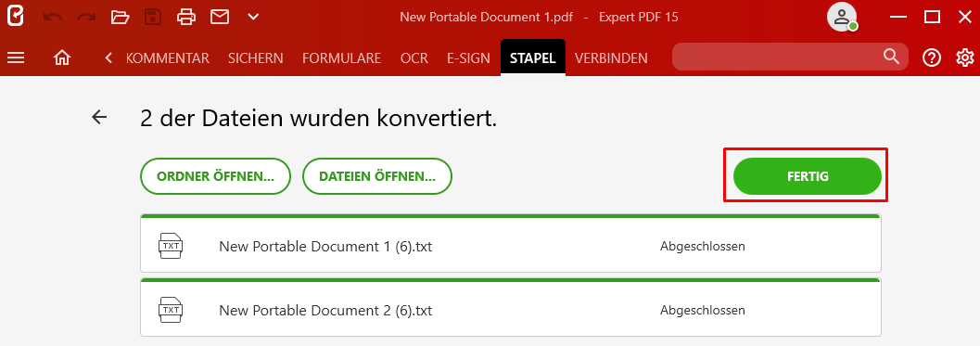Image resolution: width=980 pixels, height=346 pixels.
Task: Open the VERBINDEN tab
Action: (611, 58)
